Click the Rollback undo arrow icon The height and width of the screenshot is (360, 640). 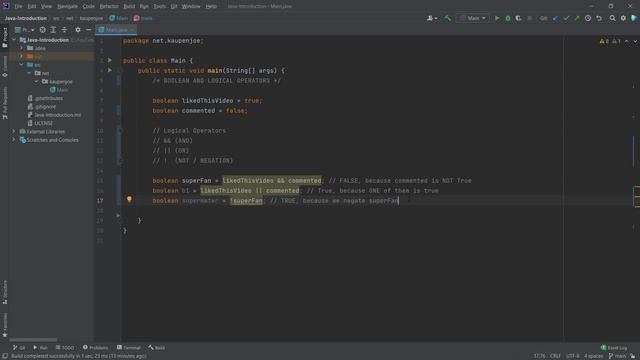pyautogui.click(x=599, y=18)
